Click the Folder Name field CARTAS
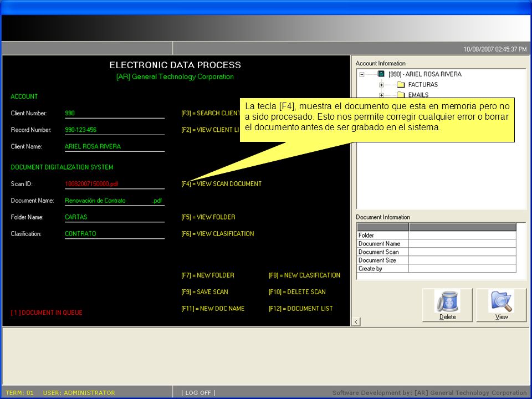The width and height of the screenshot is (532, 399). [115, 217]
